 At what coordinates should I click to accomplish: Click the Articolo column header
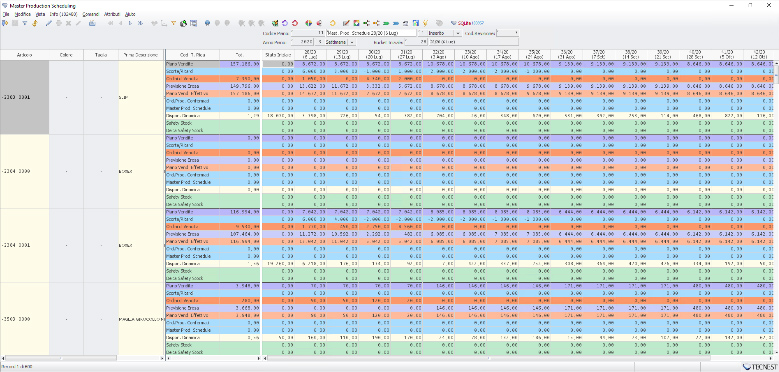click(x=25, y=55)
